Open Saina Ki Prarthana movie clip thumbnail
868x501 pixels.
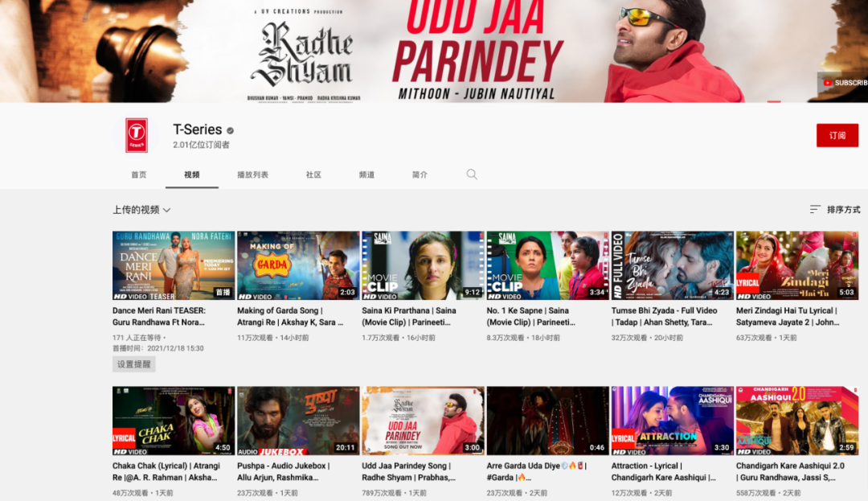click(x=423, y=265)
